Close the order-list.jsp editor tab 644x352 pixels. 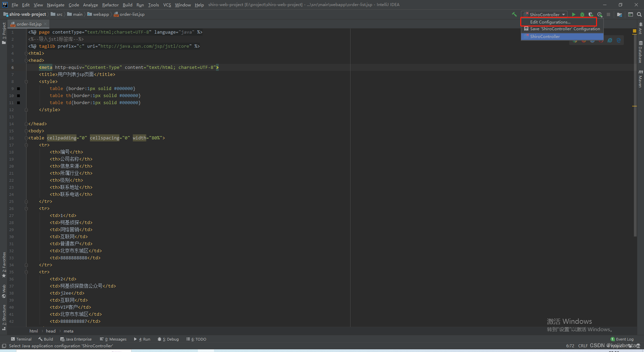45,24
